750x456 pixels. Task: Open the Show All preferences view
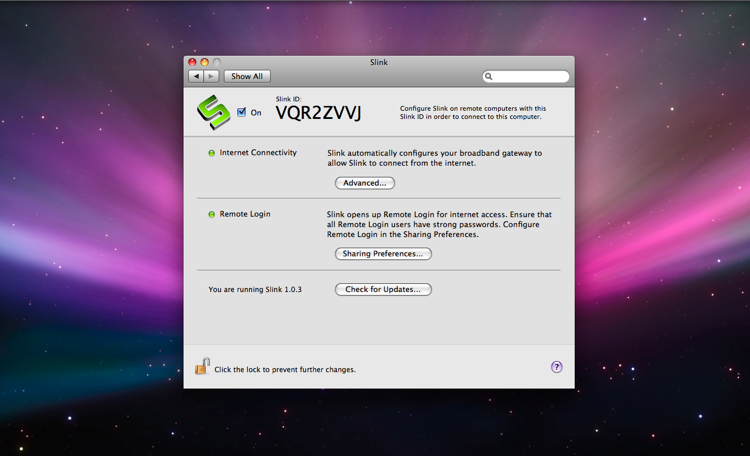(x=247, y=76)
